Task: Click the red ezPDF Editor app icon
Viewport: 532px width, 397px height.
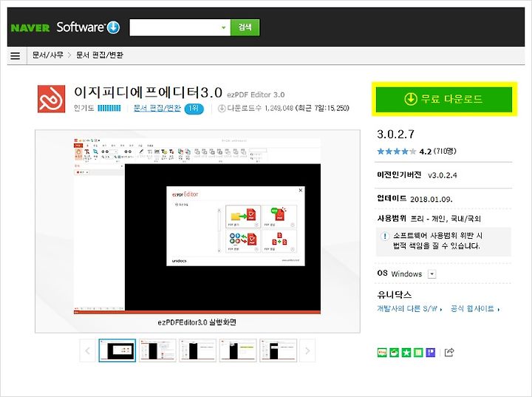Action: 51,99
